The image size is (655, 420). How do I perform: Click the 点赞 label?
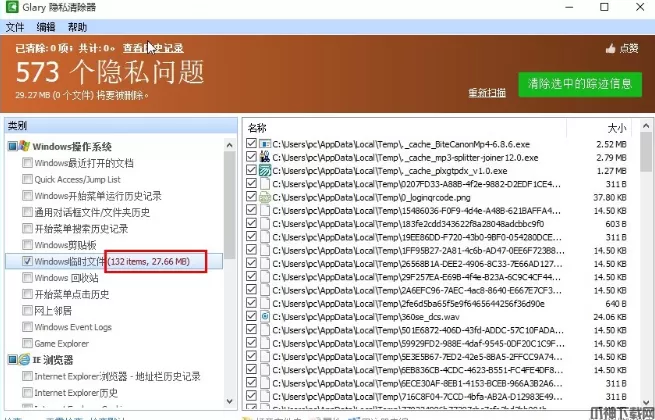(x=629, y=48)
